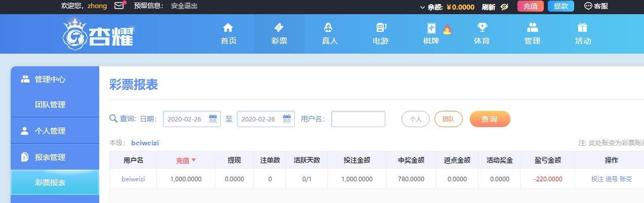The height and width of the screenshot is (203, 644).
Task: Open the end date calendar picker
Action: pos(287,119)
